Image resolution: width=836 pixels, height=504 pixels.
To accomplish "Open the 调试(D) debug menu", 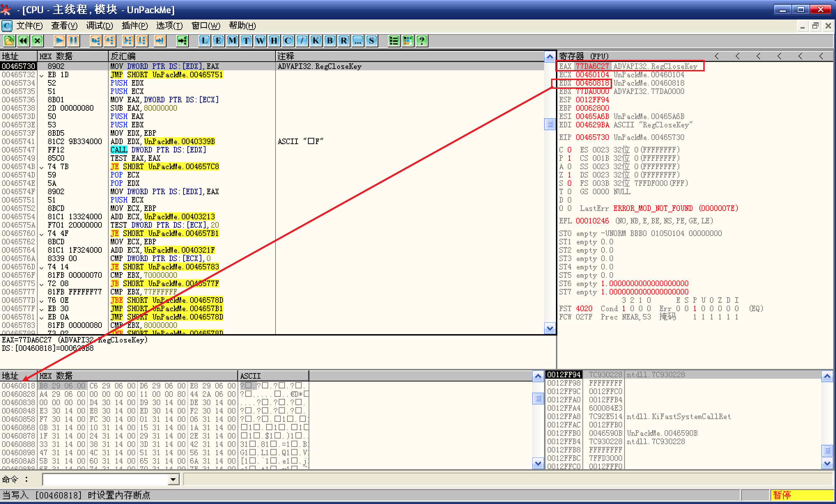I will tap(100, 26).
